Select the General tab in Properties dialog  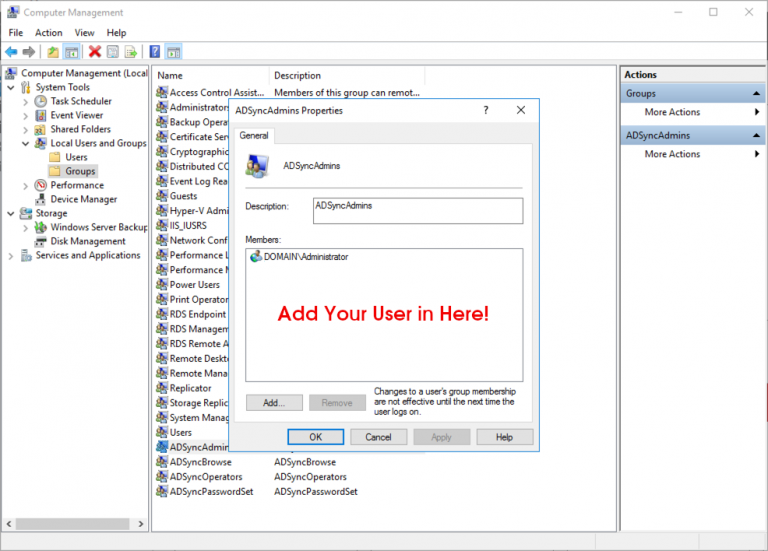[254, 135]
